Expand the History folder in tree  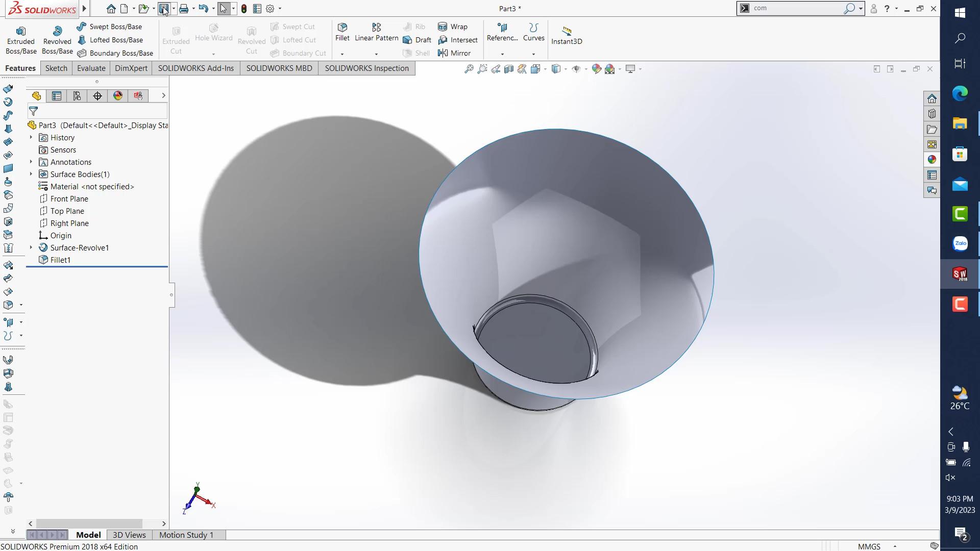pos(31,137)
